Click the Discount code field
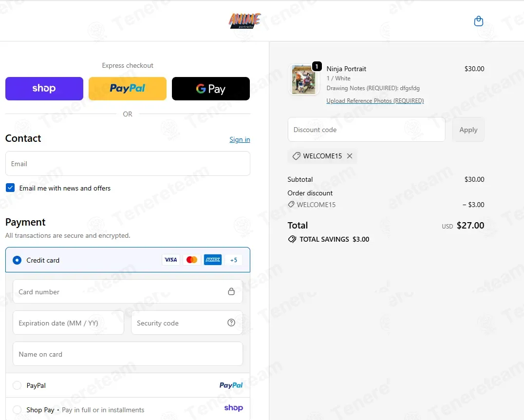 click(367, 130)
